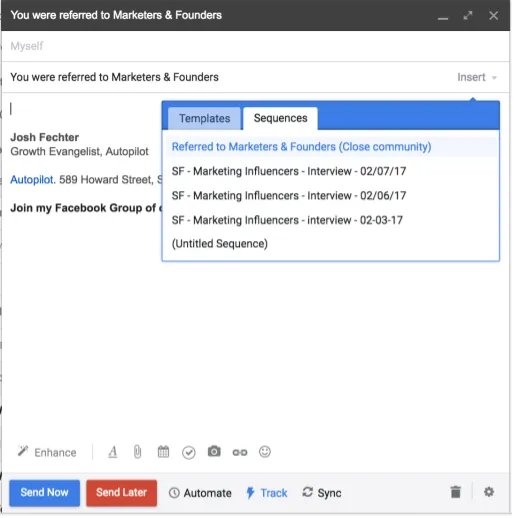The width and height of the screenshot is (514, 518).
Task: Click Send Now button
Action: coord(44,493)
